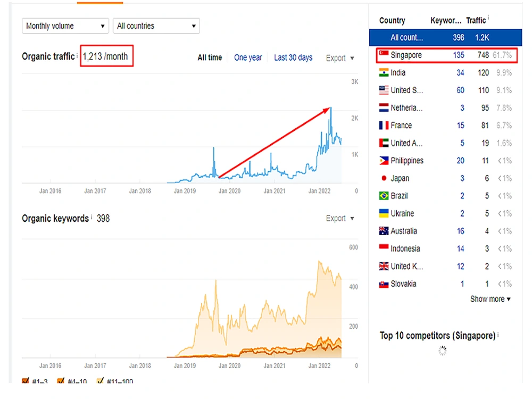Open the All countries dropdown
The height and width of the screenshot is (399, 532).
coord(156,26)
